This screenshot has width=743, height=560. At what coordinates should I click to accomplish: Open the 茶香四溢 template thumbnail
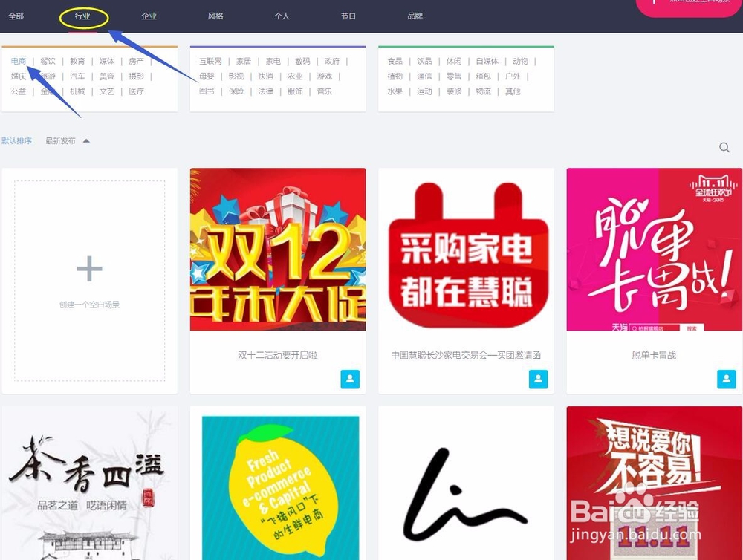[x=89, y=483]
